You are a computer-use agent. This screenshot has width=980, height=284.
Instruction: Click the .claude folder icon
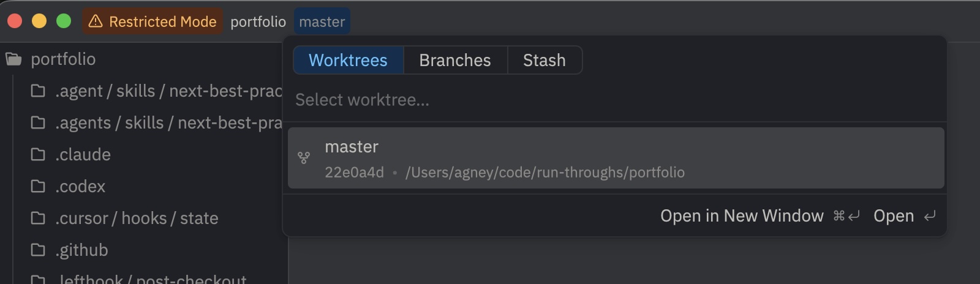tap(38, 154)
